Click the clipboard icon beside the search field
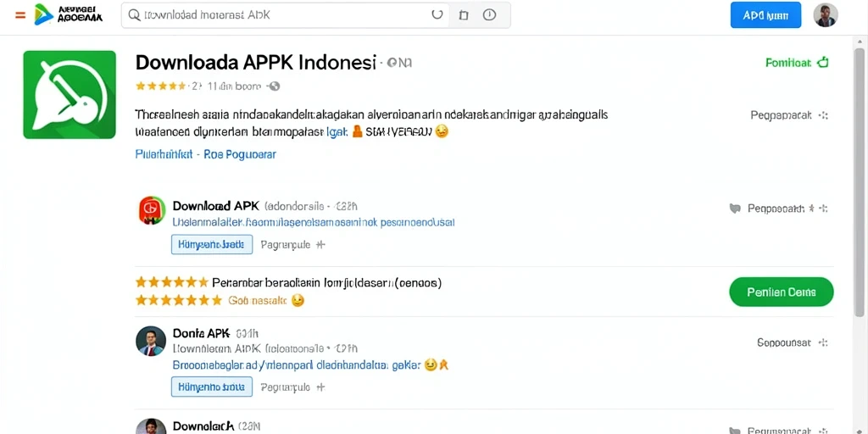Image resolution: width=868 pixels, height=434 pixels. (x=464, y=15)
